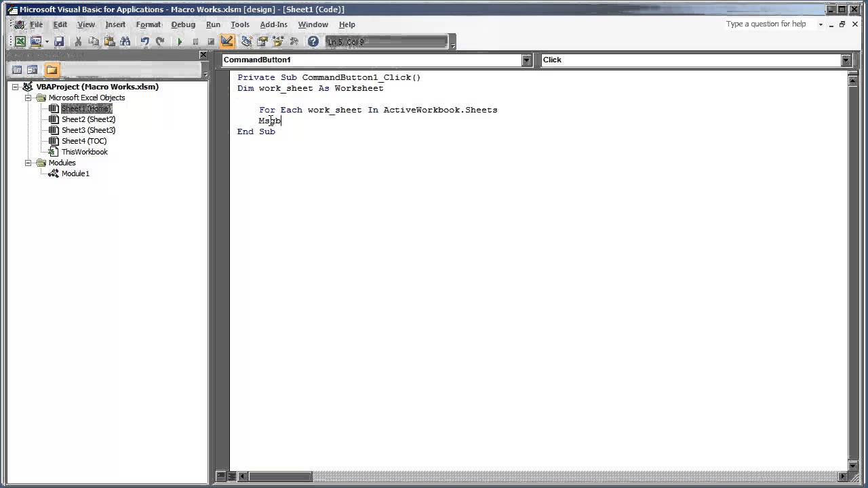This screenshot has width=868, height=488.
Task: Click horizontal scrollbar left arrow in code window
Action: (x=242, y=476)
